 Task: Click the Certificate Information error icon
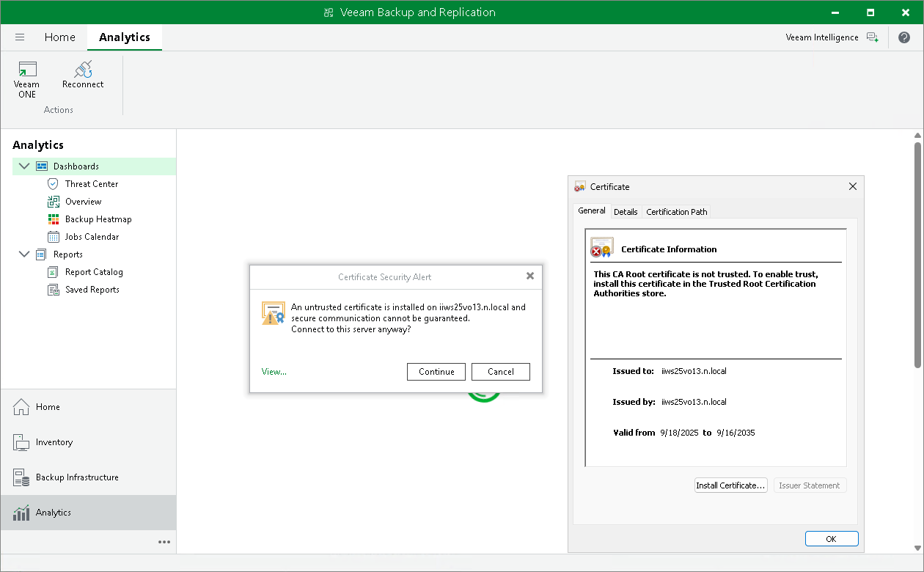coord(602,248)
